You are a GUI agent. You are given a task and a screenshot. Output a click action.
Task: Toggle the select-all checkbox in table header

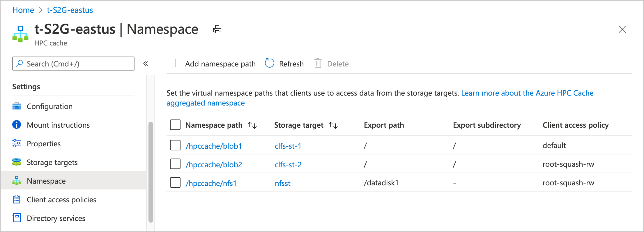pos(175,125)
